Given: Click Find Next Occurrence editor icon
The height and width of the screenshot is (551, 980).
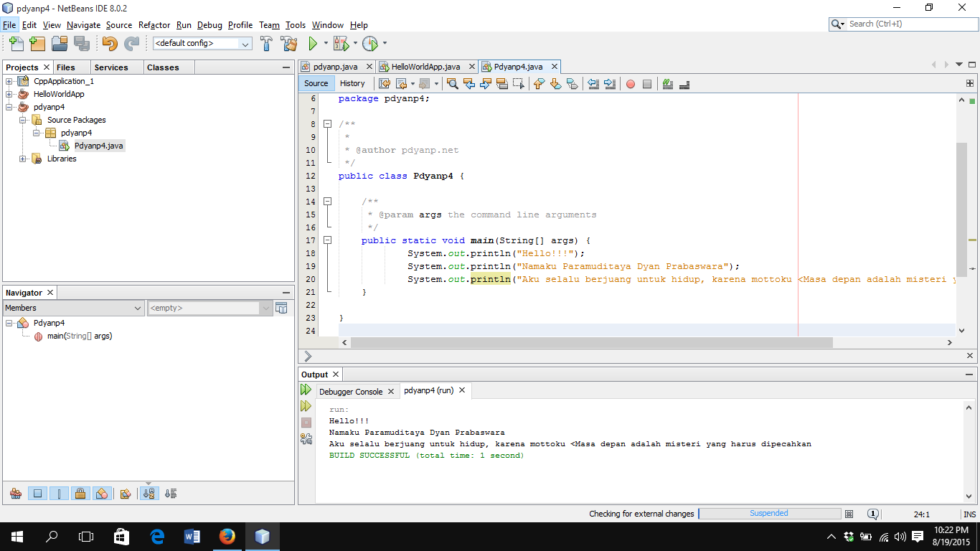Looking at the screenshot, I should click(486, 84).
